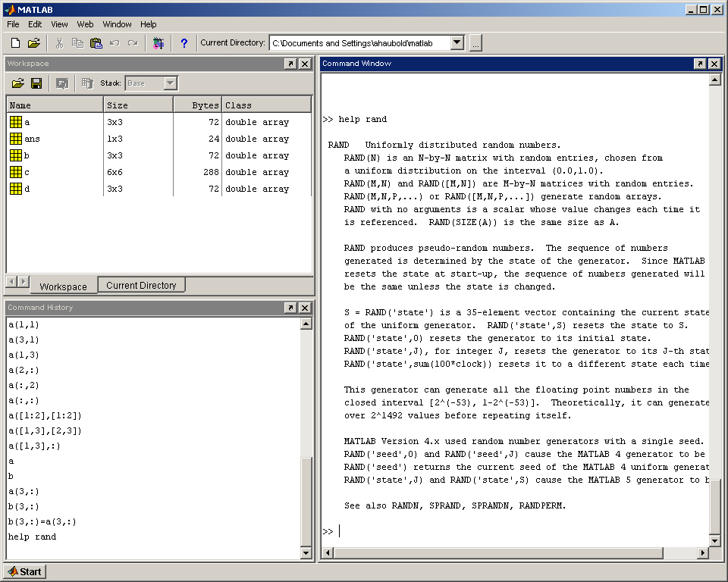The image size is (728, 582).
Task: Switch to the Workspace tab
Action: (64, 286)
